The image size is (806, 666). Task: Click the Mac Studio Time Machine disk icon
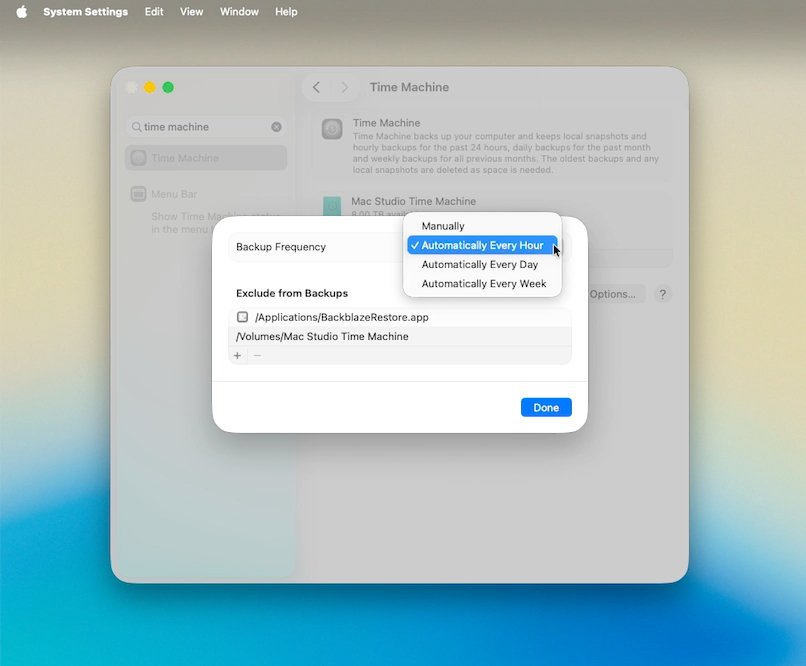332,206
